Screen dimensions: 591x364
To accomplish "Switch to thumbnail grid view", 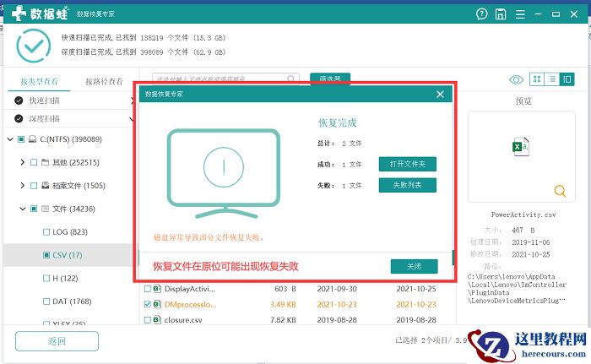I will (x=537, y=79).
